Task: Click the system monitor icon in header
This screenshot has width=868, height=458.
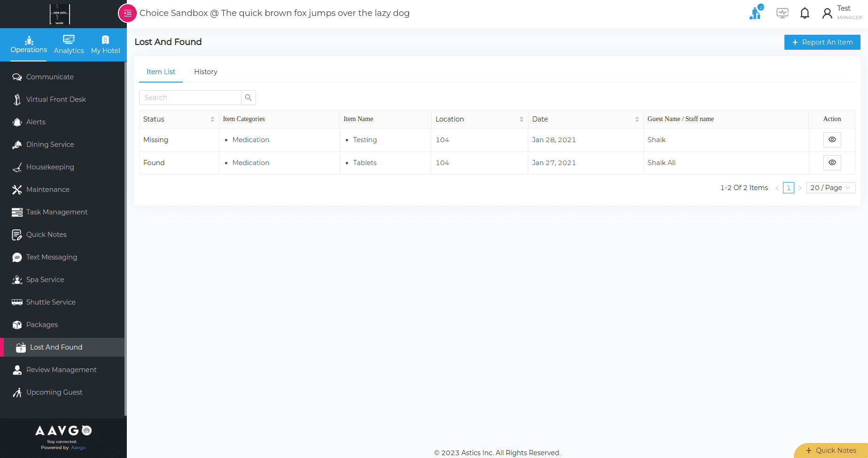Action: pos(782,13)
